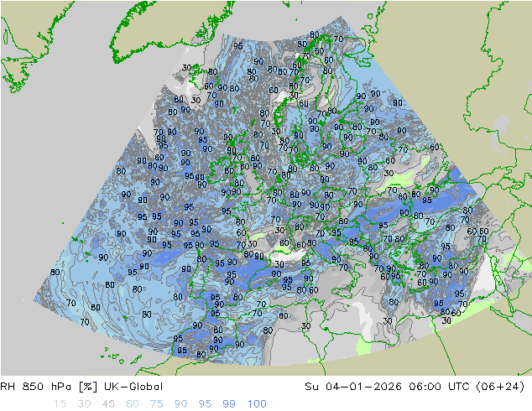Click the time "06:00 UTC"
532x411 pixels.
click(441, 387)
